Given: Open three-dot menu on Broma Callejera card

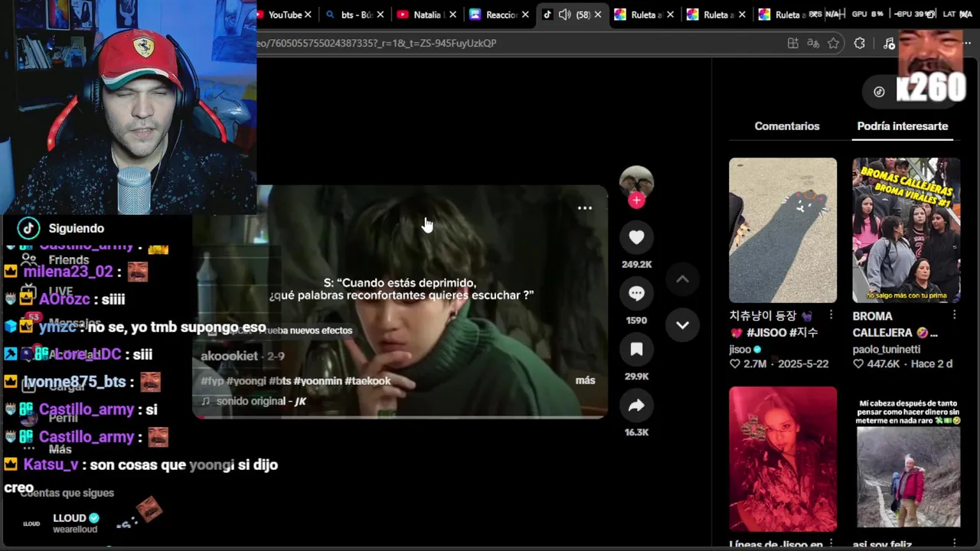Looking at the screenshot, I should (x=954, y=315).
